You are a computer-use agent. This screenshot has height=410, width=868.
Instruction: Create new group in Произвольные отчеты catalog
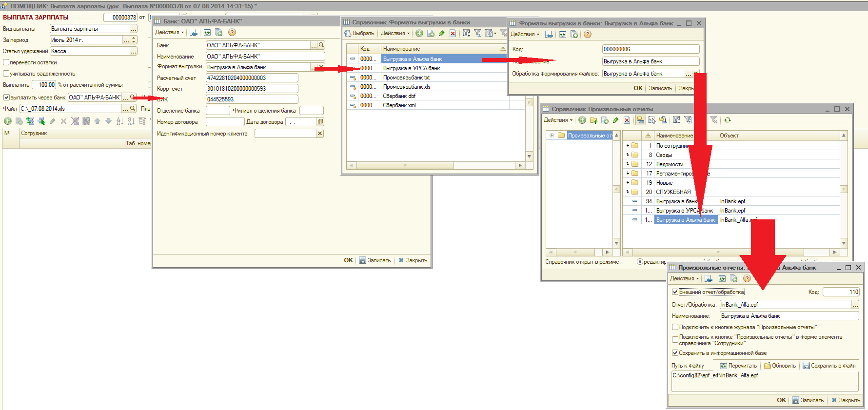(593, 120)
